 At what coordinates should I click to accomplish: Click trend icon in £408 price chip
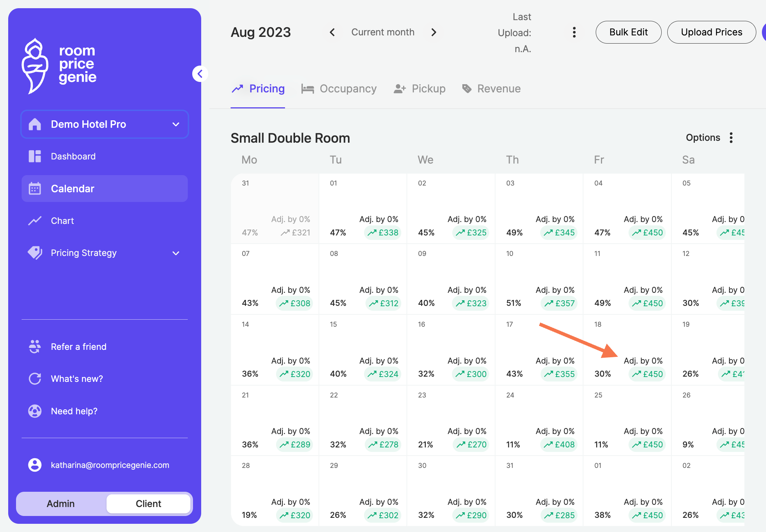coord(548,444)
